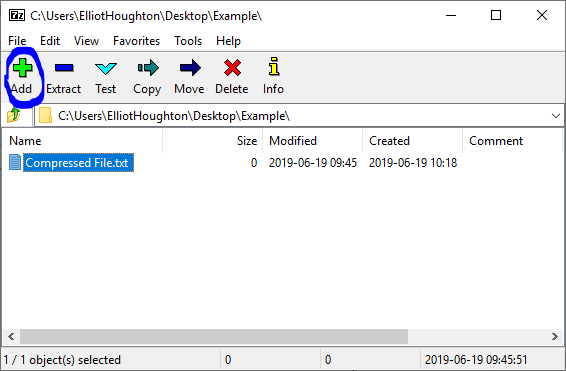
Task: Open the Favorites menu
Action: coord(136,41)
